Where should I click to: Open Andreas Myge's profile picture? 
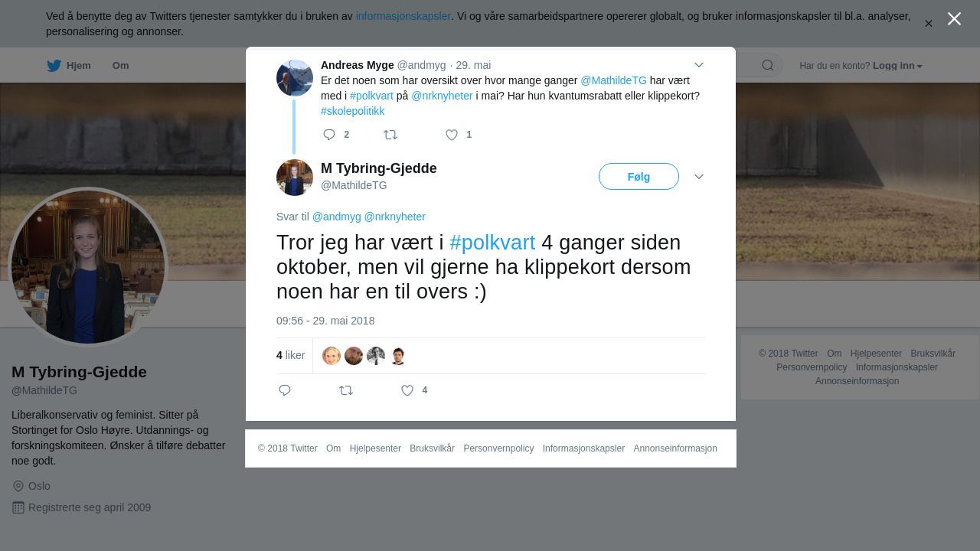coord(295,78)
